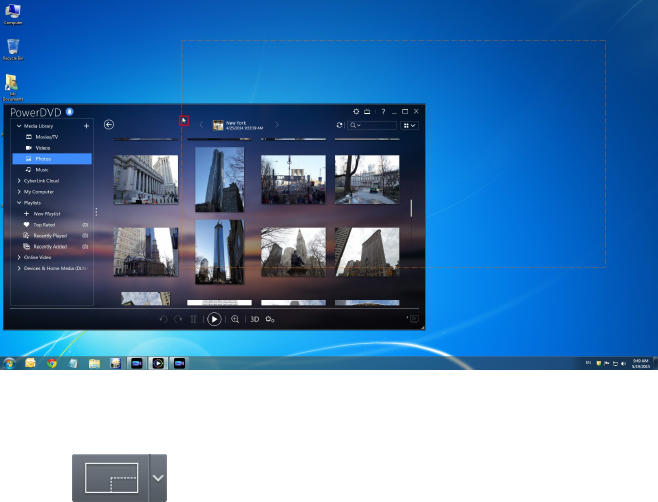The height and width of the screenshot is (502, 658).
Task: Click the volume speaker tray icon
Action: tap(623, 363)
